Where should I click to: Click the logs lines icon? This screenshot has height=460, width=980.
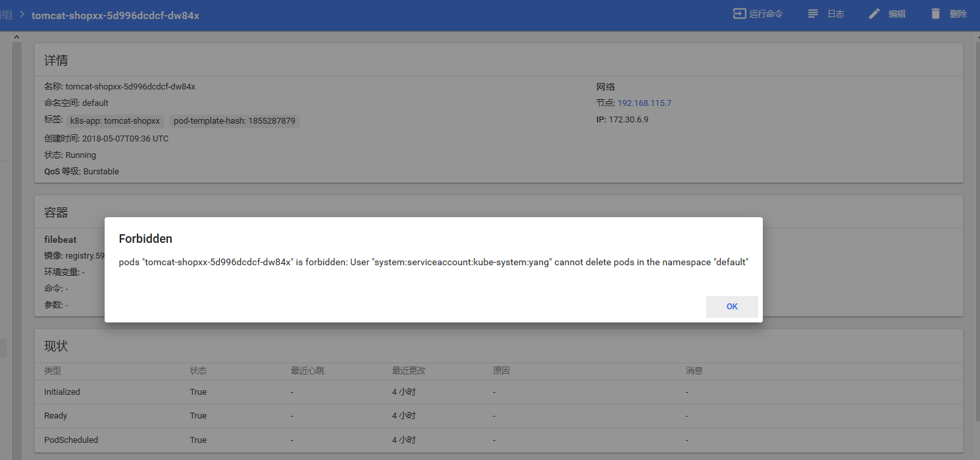tap(813, 14)
